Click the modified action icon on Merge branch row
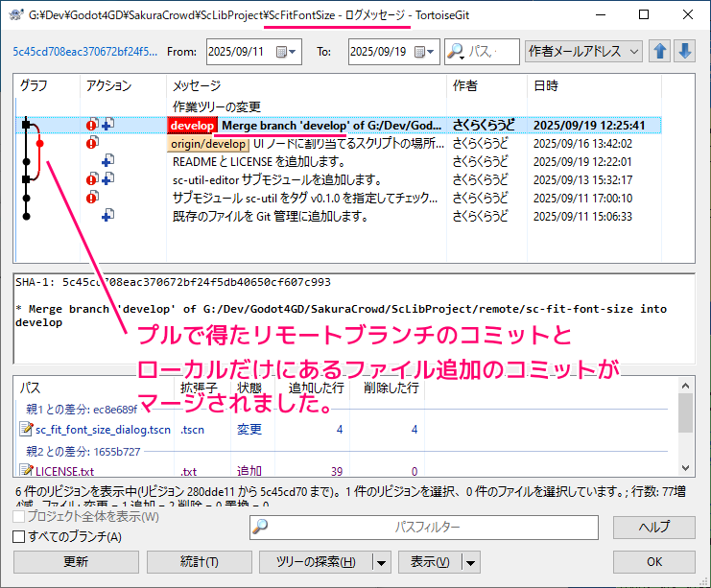 click(x=92, y=125)
